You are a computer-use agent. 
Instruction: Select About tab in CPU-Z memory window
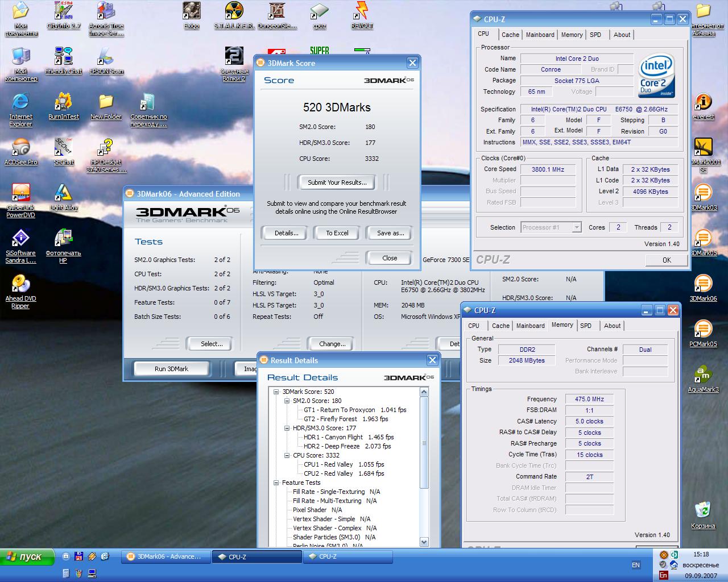[x=612, y=326]
